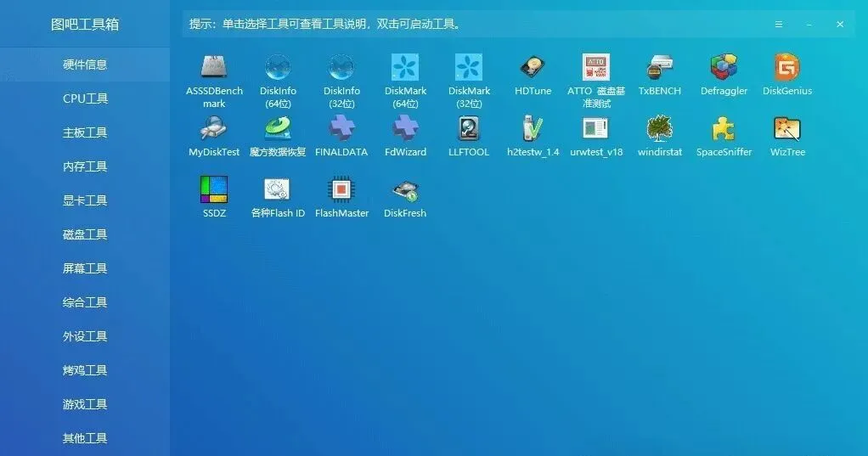Viewport: 868px width, 456px height.
Task: Select the urwtest_v18 icon
Action: [x=596, y=128]
